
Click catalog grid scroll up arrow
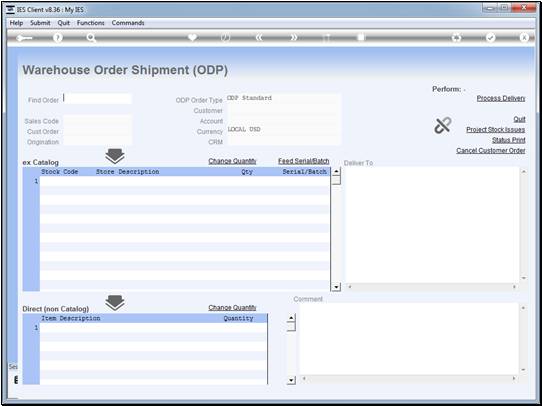click(x=336, y=171)
